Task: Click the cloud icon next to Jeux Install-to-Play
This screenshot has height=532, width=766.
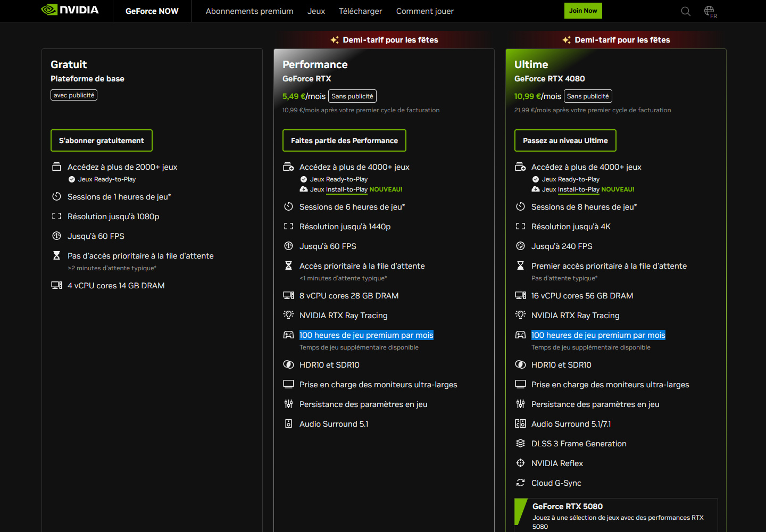Action: tap(302, 189)
